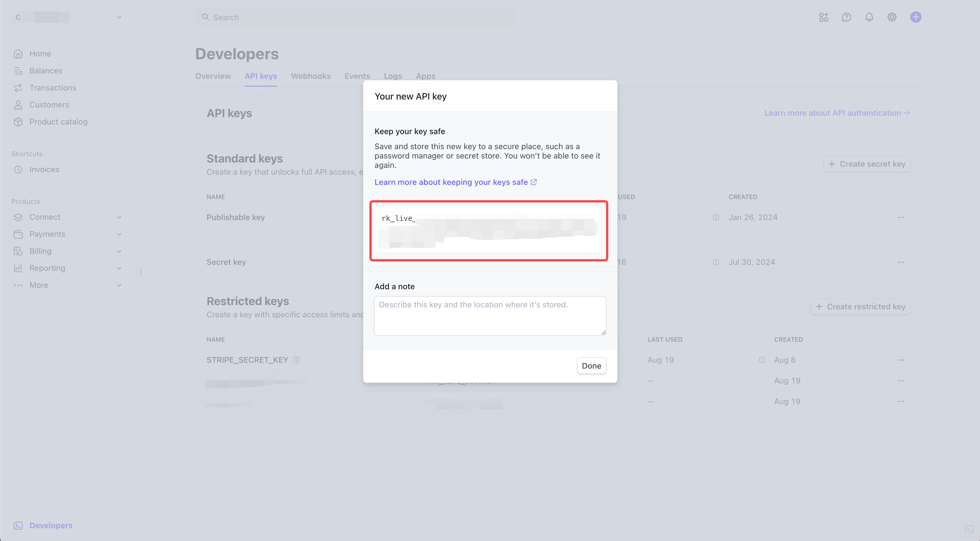The width and height of the screenshot is (980, 541).
Task: Click the Done button in dialog
Action: pos(591,366)
